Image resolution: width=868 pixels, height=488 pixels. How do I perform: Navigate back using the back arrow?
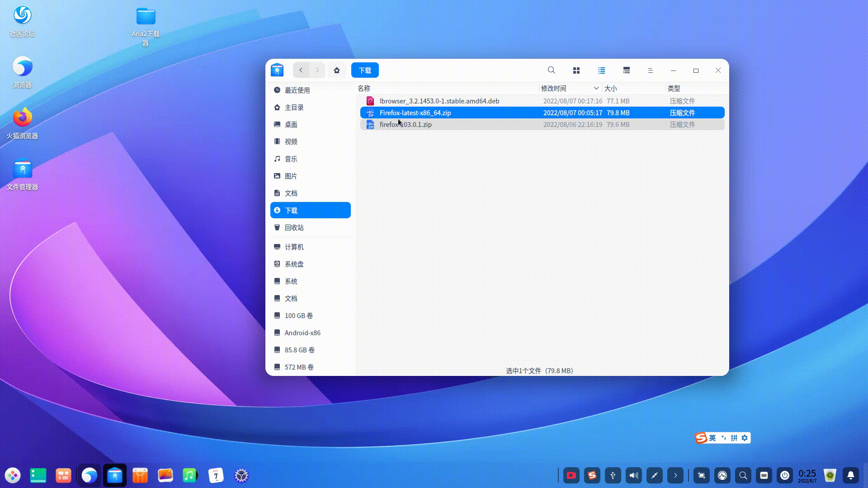click(301, 70)
